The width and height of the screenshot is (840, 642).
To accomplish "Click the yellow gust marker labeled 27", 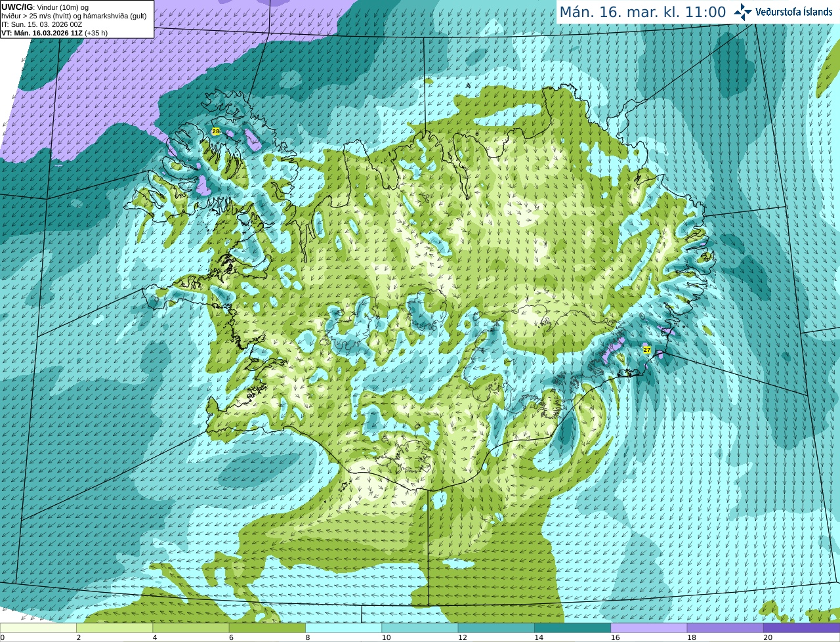I will pos(647,350).
